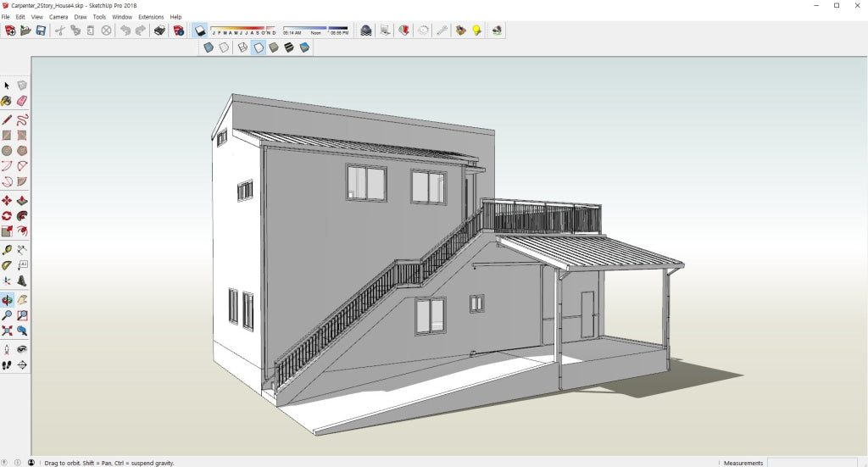Select the Section Plane tool
Viewport: 868px width, 467px height.
[22, 365]
